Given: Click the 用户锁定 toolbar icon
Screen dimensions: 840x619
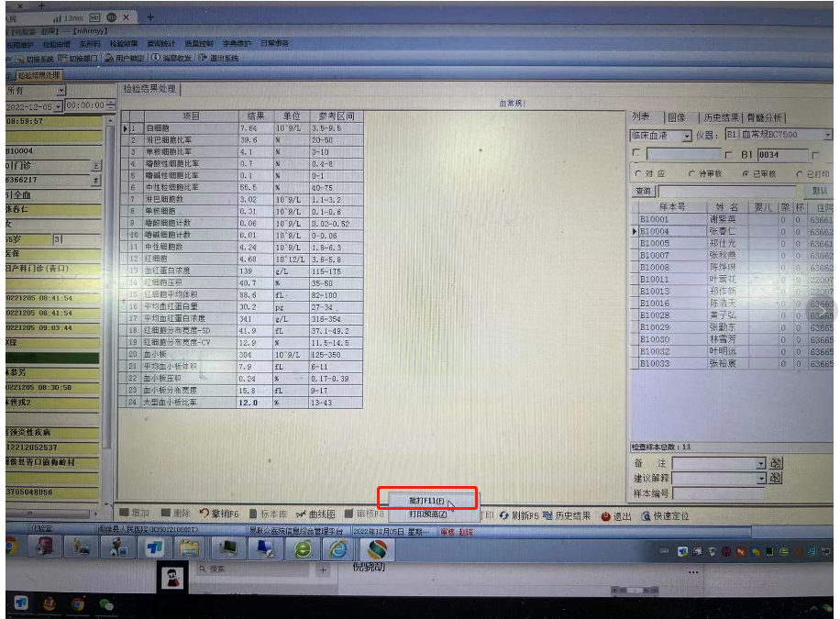Looking at the screenshot, I should coord(109,58).
